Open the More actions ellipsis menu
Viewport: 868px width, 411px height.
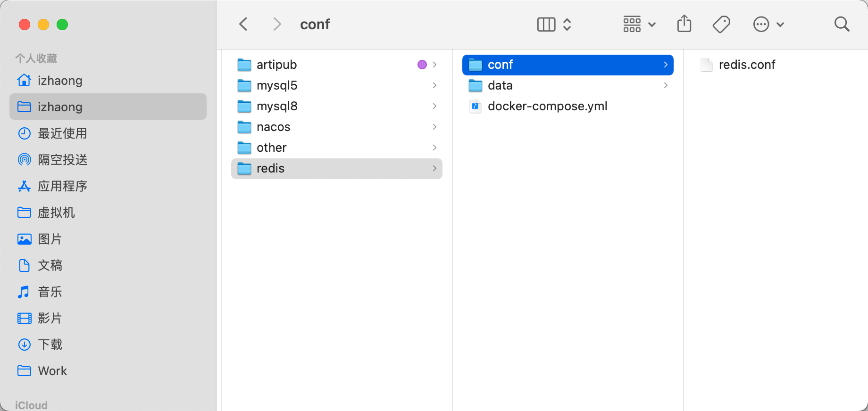click(x=768, y=24)
